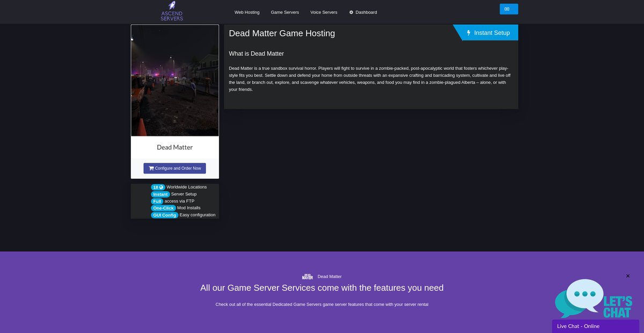Image resolution: width=644 pixels, height=333 pixels.
Task: Click the Full access via FTP badge
Action: click(157, 201)
